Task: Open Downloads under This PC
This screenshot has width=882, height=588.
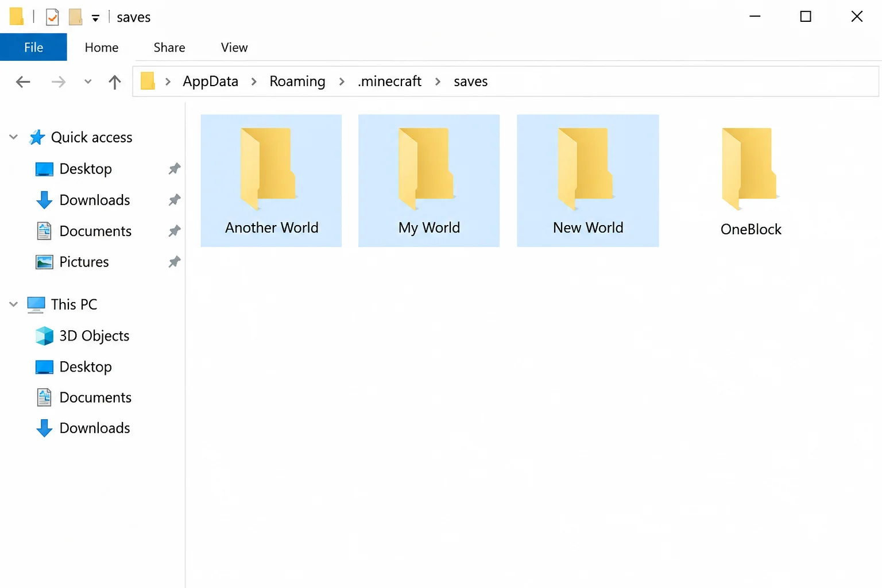Action: pyautogui.click(x=83, y=428)
